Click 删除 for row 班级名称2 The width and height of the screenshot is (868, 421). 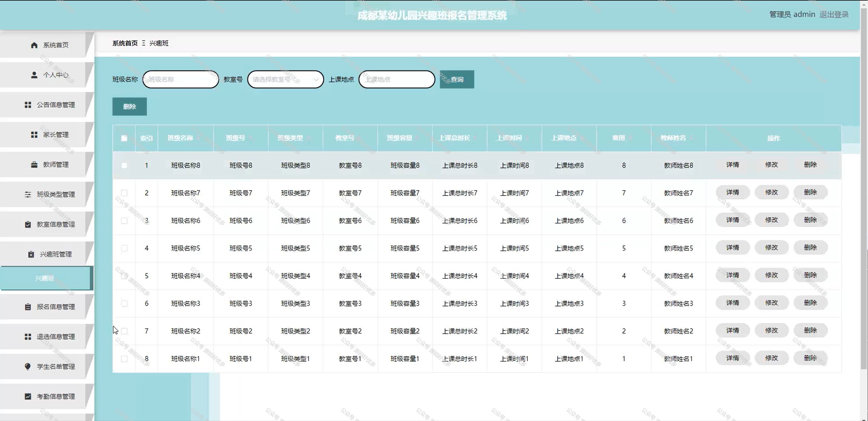point(810,331)
